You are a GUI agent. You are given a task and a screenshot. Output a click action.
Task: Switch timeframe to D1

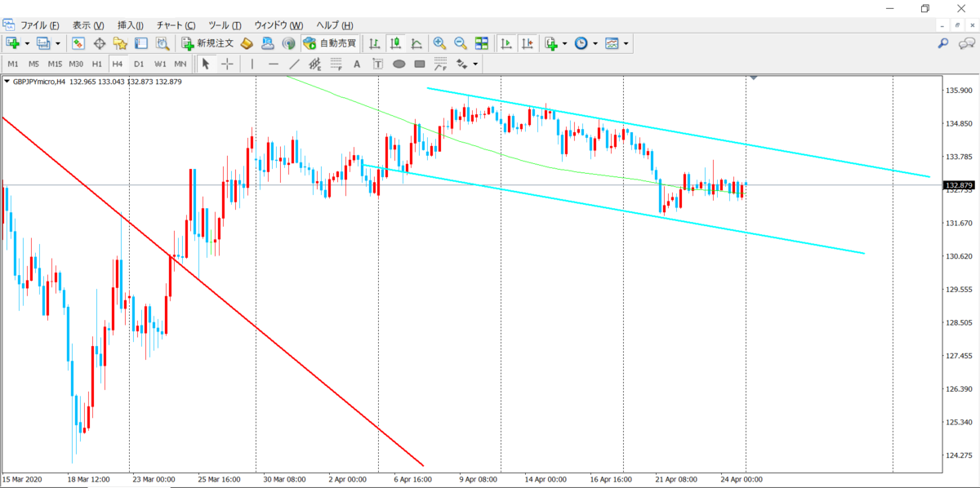point(139,64)
